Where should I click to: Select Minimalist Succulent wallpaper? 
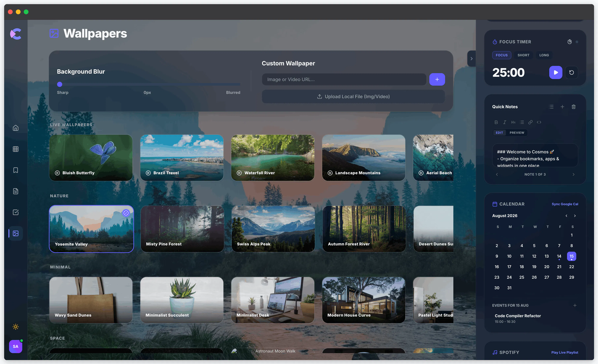coord(182,300)
